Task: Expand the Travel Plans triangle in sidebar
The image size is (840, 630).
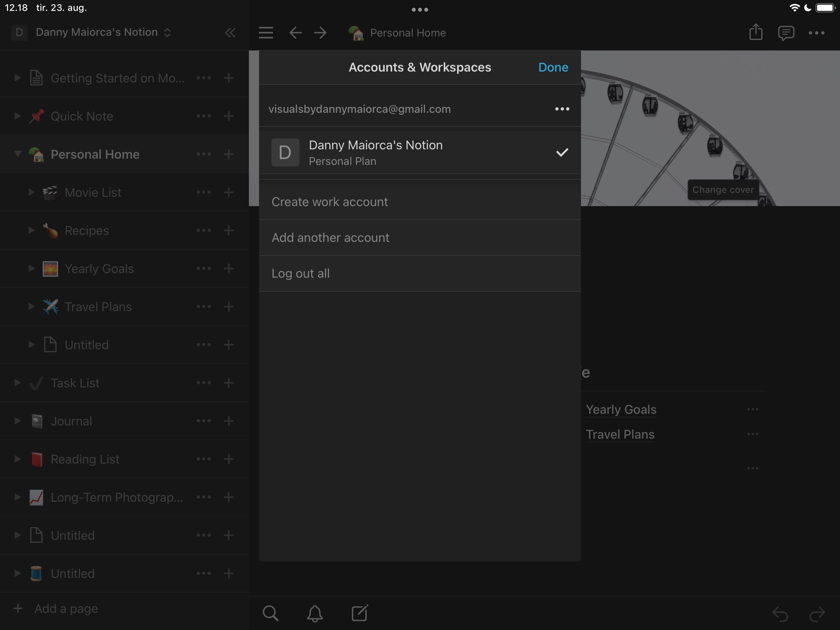Action: coord(31,306)
